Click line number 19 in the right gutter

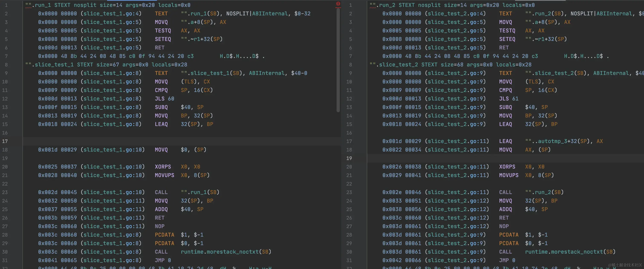349,158
